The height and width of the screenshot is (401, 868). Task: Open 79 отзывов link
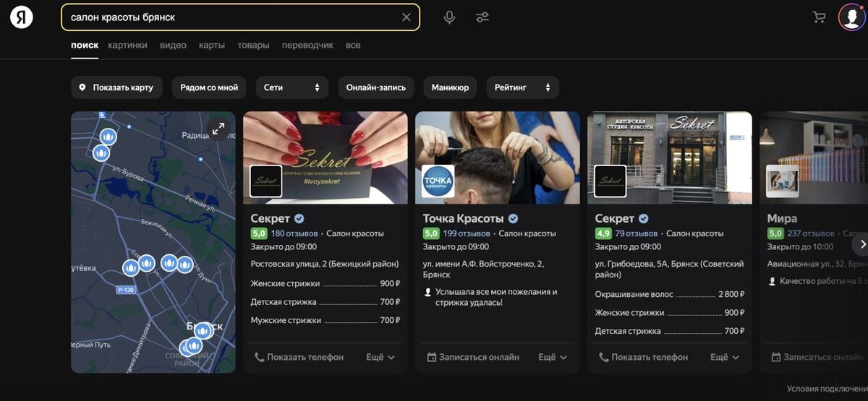637,233
